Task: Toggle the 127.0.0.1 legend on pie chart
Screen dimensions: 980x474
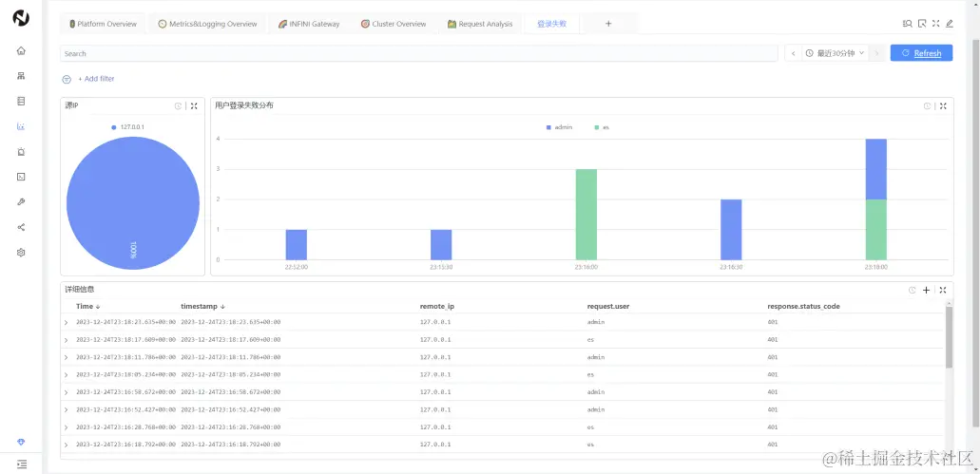Action: [128, 126]
